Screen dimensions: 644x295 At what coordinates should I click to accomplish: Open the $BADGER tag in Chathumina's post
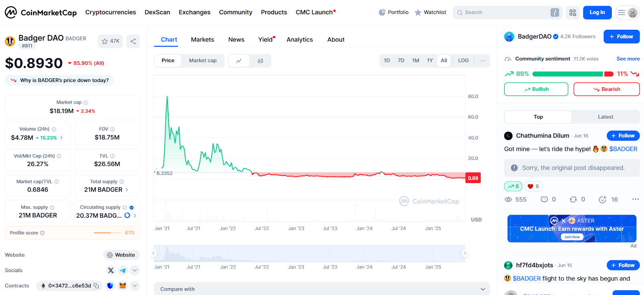pos(623,149)
